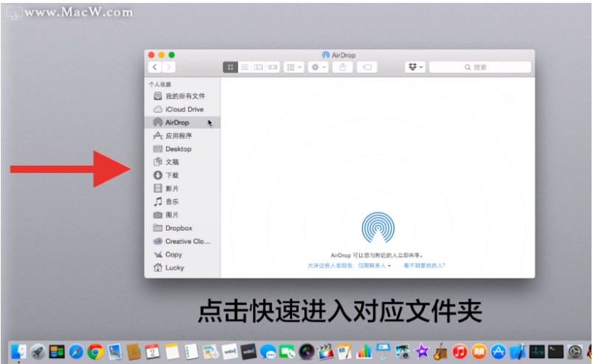Open Dropbox folder in sidebar

coord(182,228)
